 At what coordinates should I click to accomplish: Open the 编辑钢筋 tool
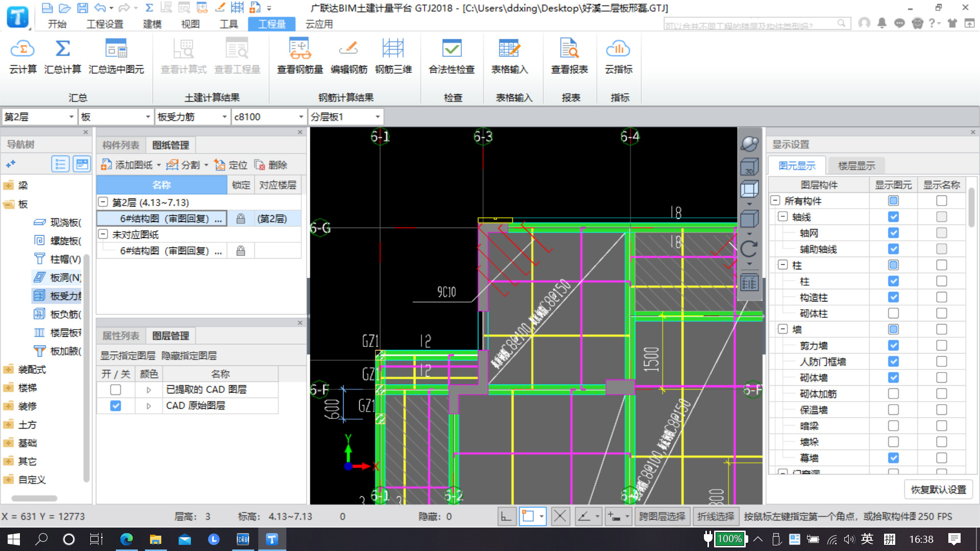pos(349,57)
